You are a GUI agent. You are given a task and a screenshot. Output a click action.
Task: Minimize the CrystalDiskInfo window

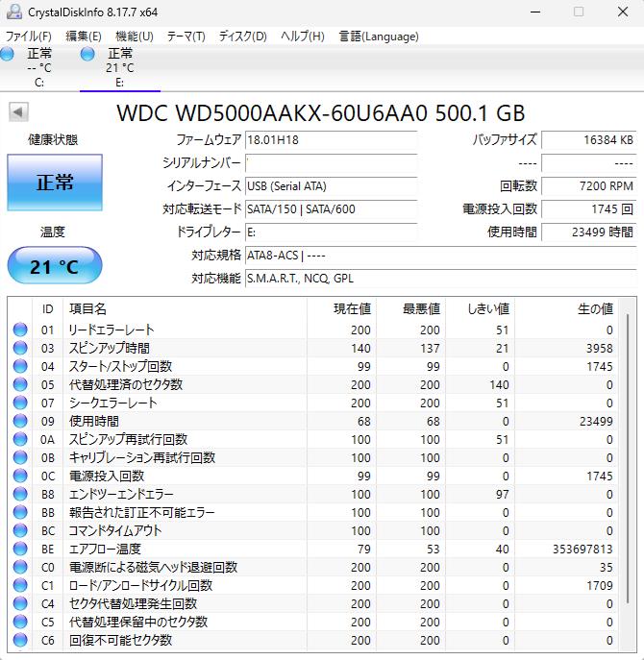coord(535,12)
